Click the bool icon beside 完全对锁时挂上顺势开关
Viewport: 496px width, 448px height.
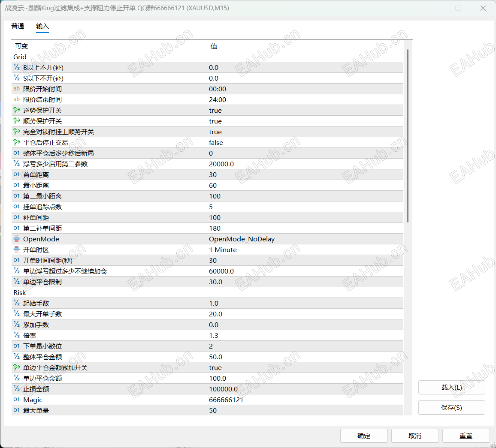point(16,132)
